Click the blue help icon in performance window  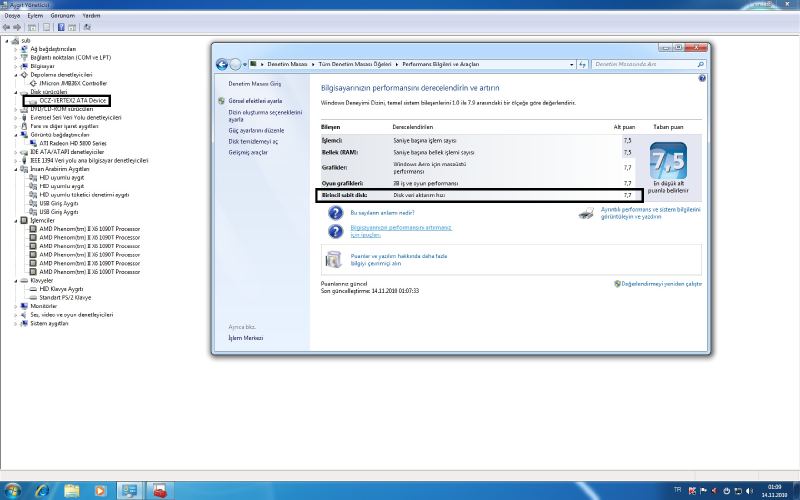pyautogui.click(x=701, y=78)
